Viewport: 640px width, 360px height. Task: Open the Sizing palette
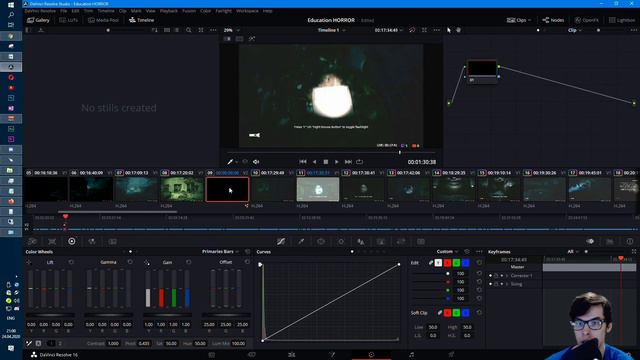(401, 242)
